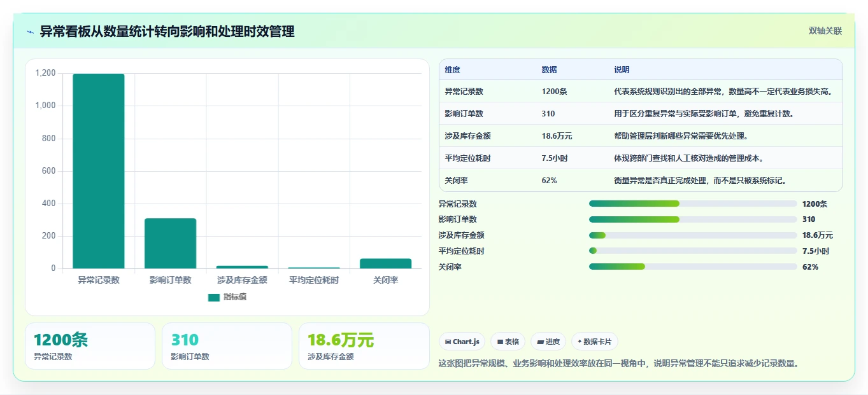Image resolution: width=868 pixels, height=395 pixels.
Task: Click the description starting with 体现跨部门查找
Action: point(688,158)
